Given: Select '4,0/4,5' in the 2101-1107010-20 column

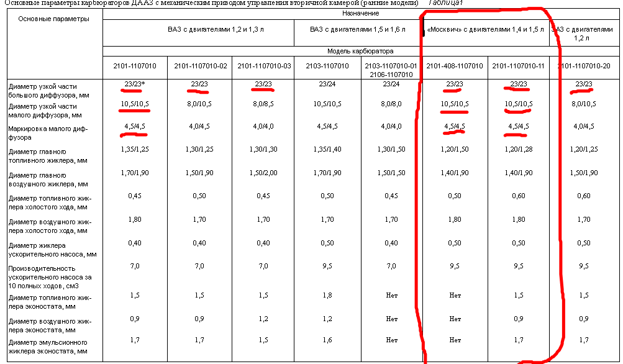Looking at the screenshot, I should pos(584,126).
